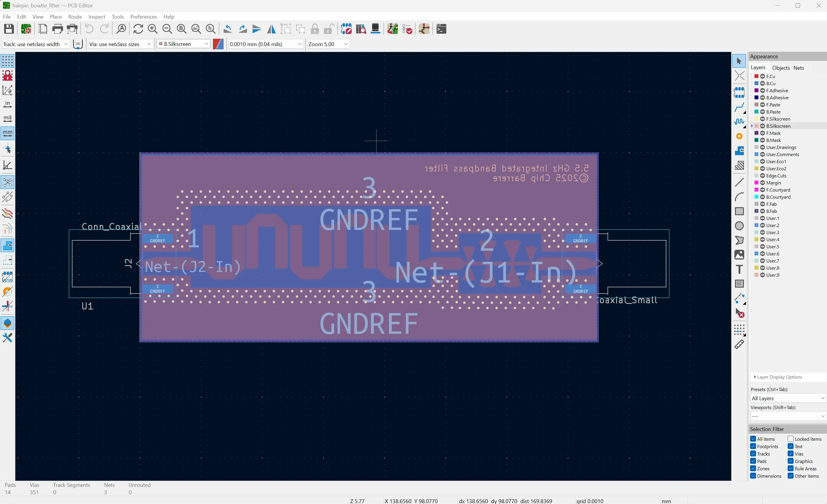Toggle Edge.Cuts layer visibility eye
Viewport: 827px width, 504px height.
click(763, 176)
